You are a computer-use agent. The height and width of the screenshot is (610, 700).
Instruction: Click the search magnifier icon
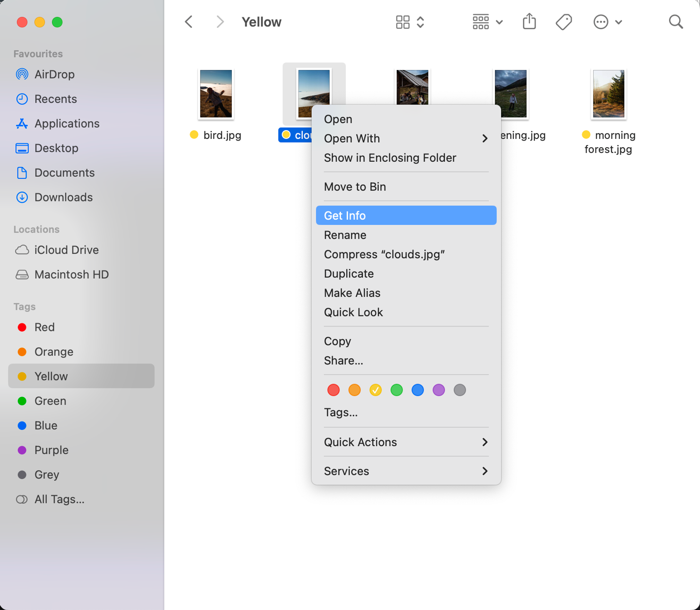tap(675, 21)
